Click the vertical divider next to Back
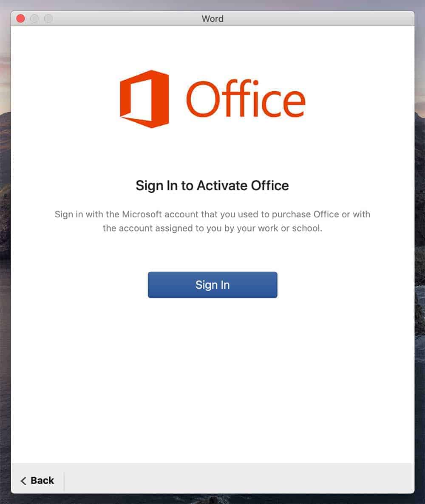 (64, 481)
